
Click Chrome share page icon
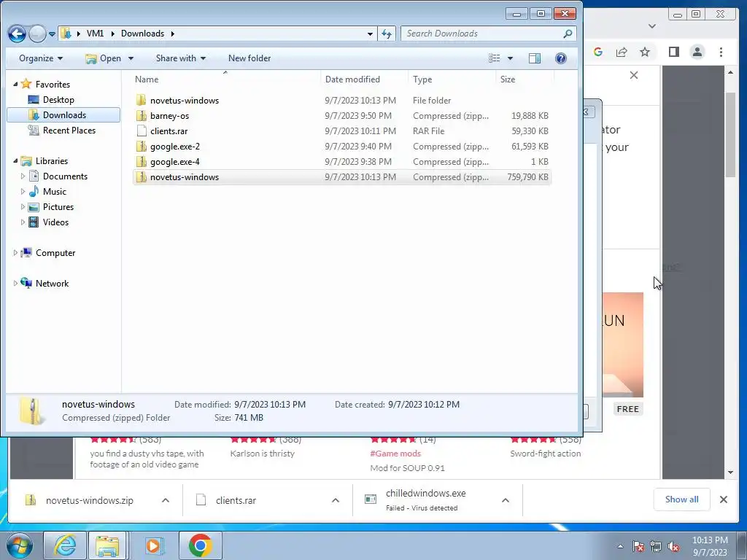[622, 52]
